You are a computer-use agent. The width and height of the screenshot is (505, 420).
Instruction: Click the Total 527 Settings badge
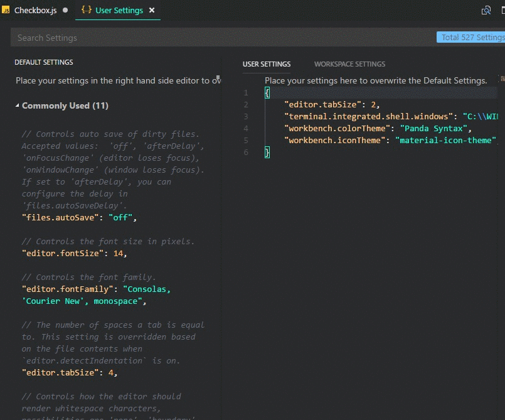pos(472,38)
